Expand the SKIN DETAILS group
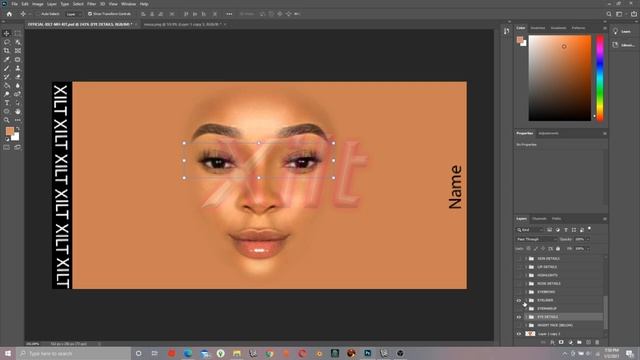640x360 pixels. (526, 259)
